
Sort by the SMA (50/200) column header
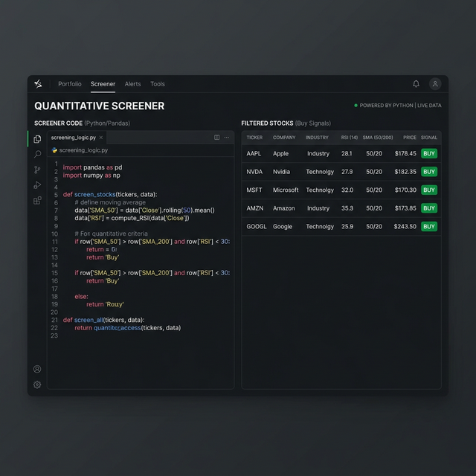378,138
